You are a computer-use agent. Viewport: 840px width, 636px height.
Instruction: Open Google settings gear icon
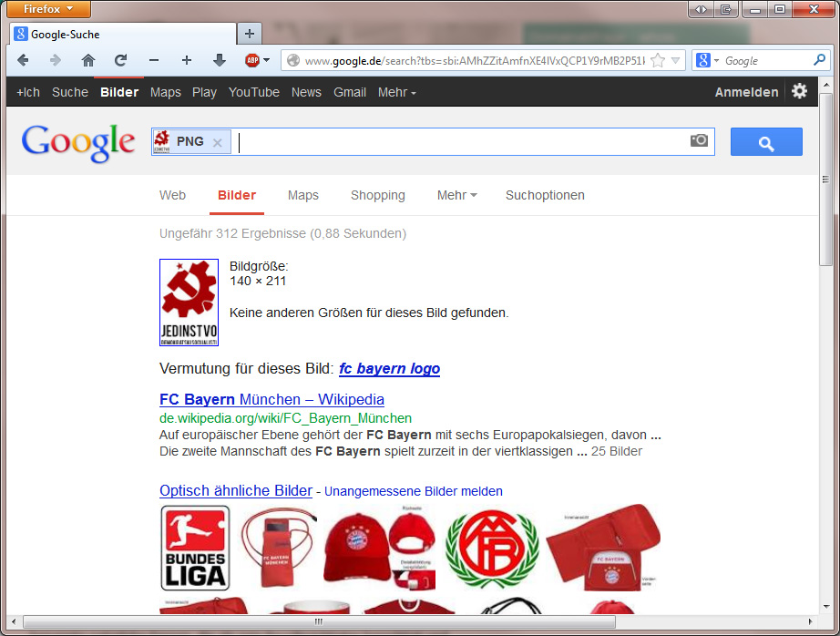click(x=799, y=91)
